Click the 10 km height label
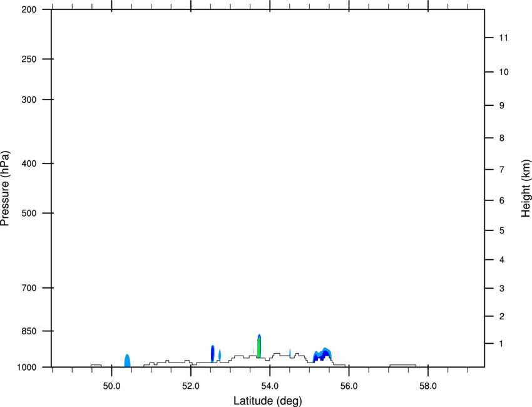This screenshot has width=532, height=407. [x=503, y=72]
